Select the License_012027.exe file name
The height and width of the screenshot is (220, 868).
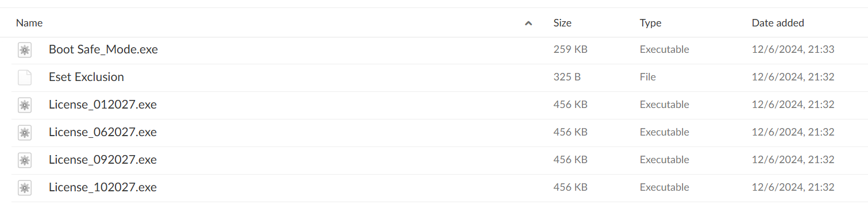click(103, 105)
